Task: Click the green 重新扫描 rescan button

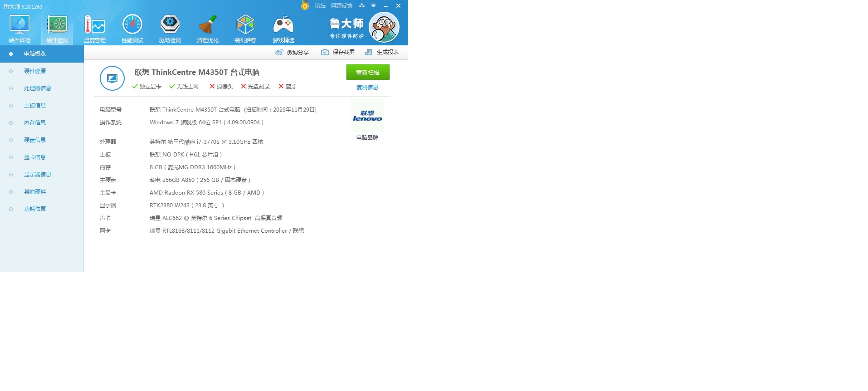Action: 368,72
